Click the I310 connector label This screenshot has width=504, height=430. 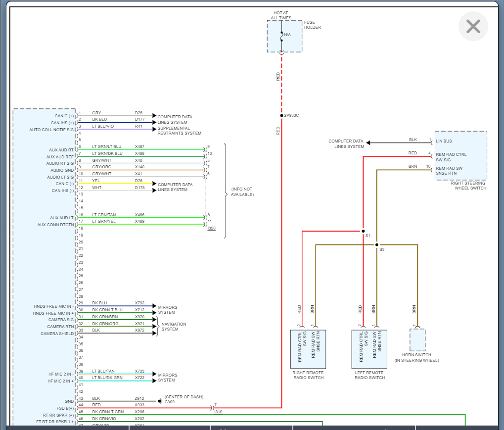218,412
